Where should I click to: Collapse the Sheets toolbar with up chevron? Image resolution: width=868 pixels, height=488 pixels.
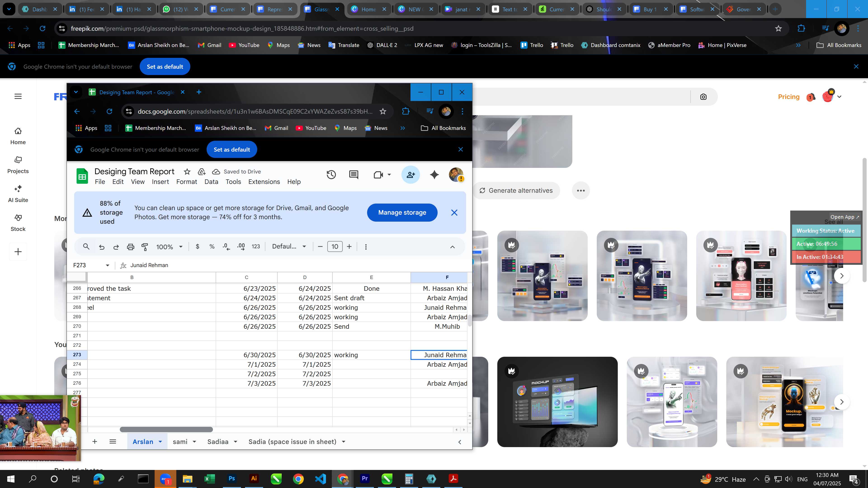(x=453, y=247)
